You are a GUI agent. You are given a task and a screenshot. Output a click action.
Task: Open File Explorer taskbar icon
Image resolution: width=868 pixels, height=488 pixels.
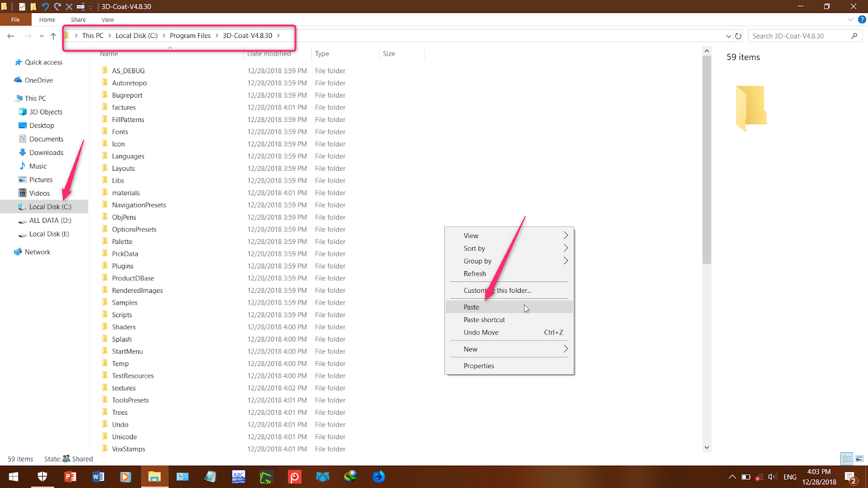pos(155,477)
